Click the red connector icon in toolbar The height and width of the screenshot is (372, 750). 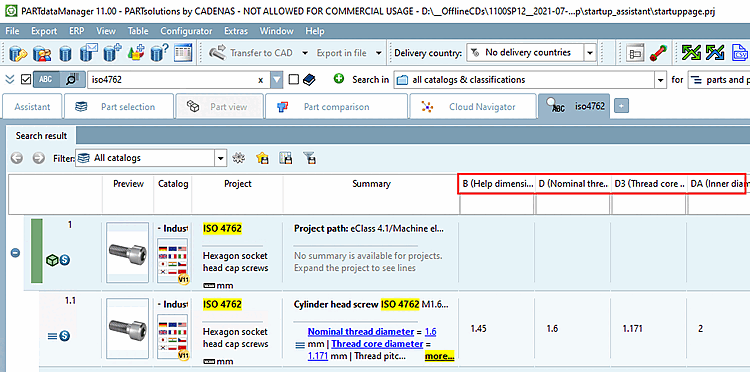click(658, 53)
